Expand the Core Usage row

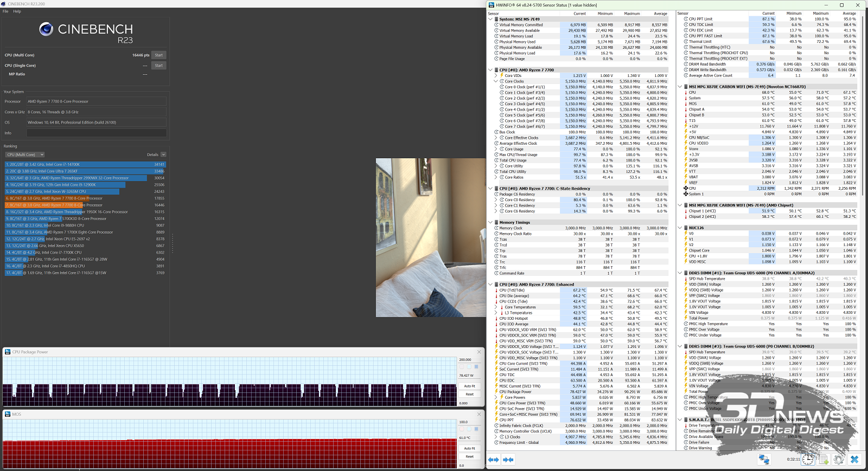tap(495, 149)
